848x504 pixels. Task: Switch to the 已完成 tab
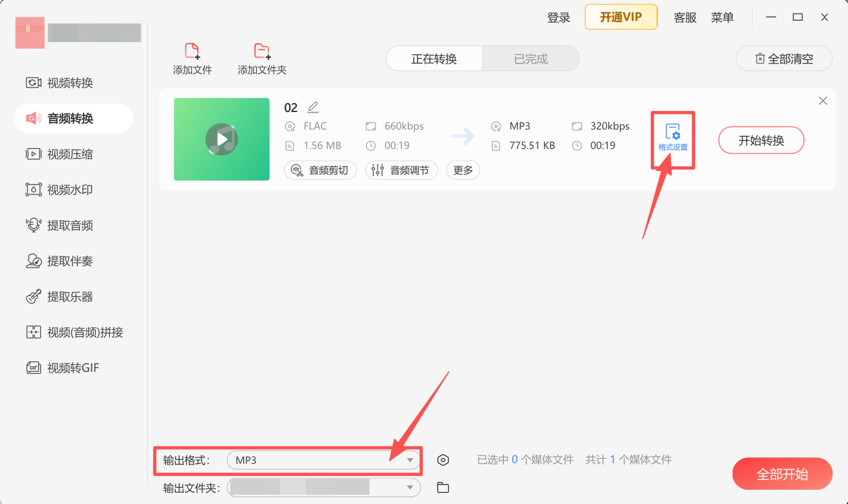[x=530, y=58]
